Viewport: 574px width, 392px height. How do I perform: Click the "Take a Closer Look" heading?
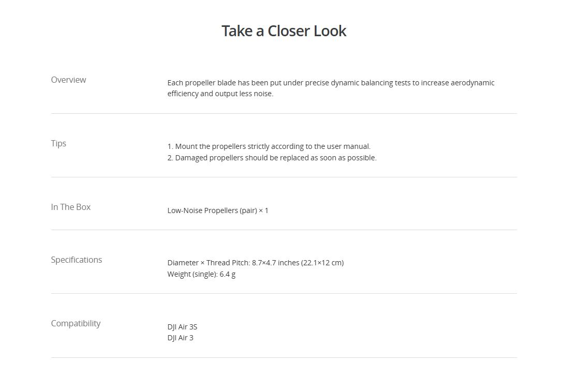pos(284,31)
